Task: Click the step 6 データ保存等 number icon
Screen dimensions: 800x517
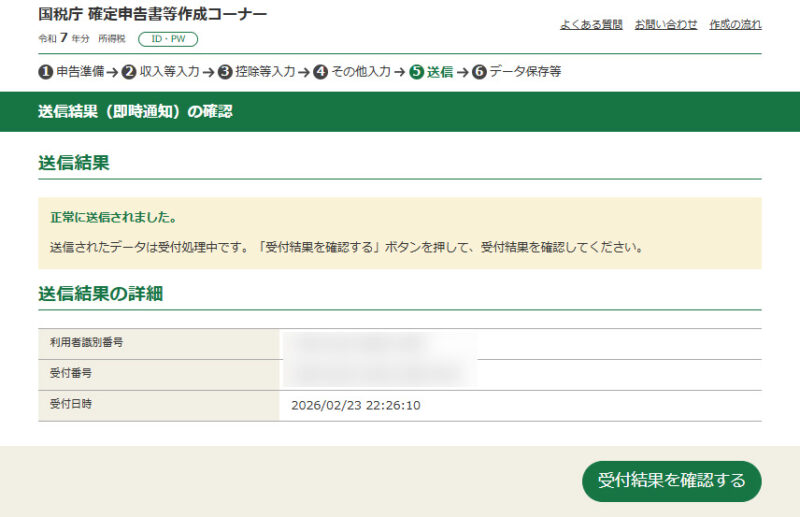Action: (479, 72)
